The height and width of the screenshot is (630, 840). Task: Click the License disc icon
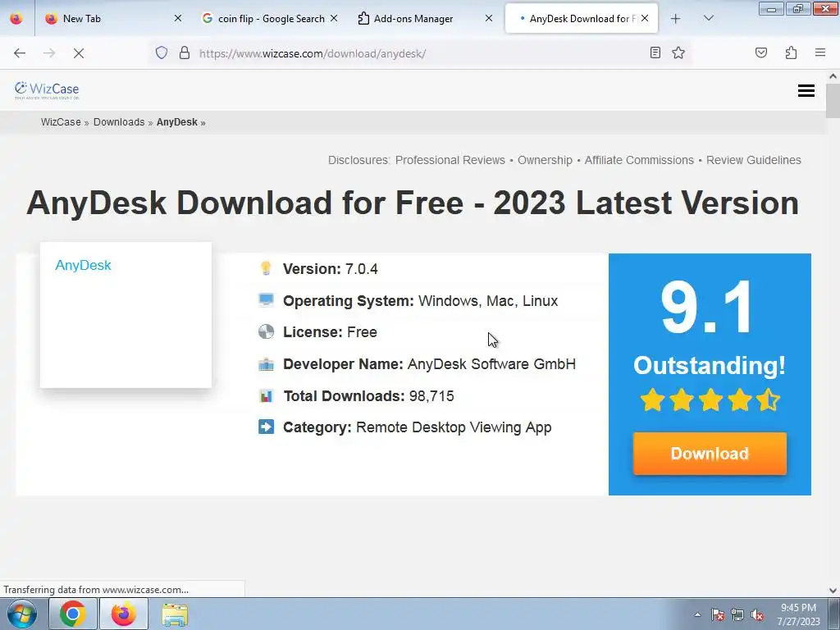[x=266, y=331]
